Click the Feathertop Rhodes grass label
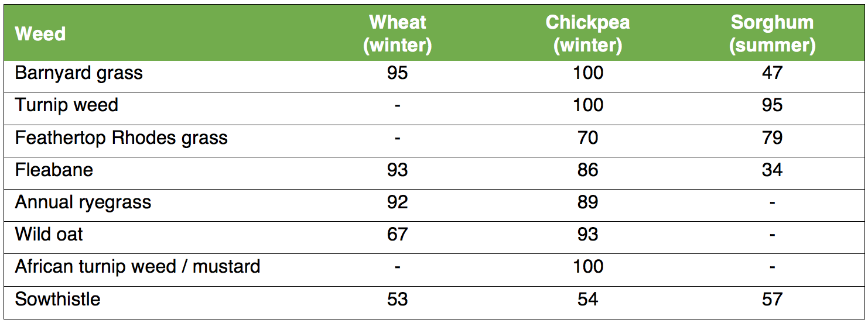Viewport: 868px width, 323px height. (121, 138)
